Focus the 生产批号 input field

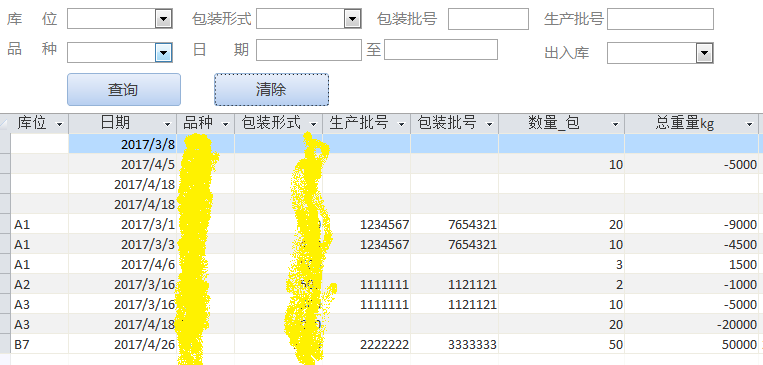tap(660, 19)
